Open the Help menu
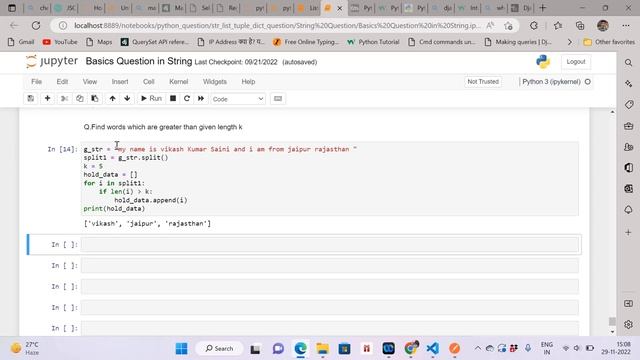 click(248, 82)
